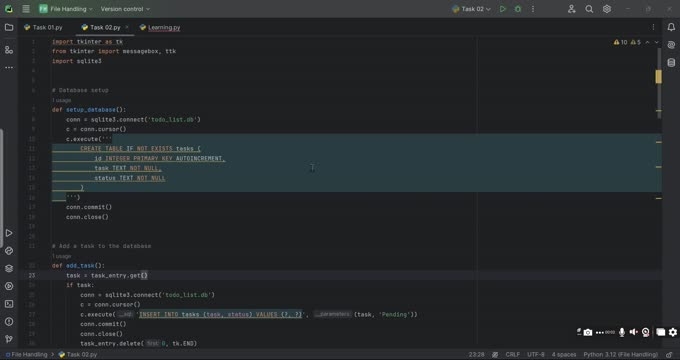Open the Python Console tool window
680x360 pixels.
point(9,251)
